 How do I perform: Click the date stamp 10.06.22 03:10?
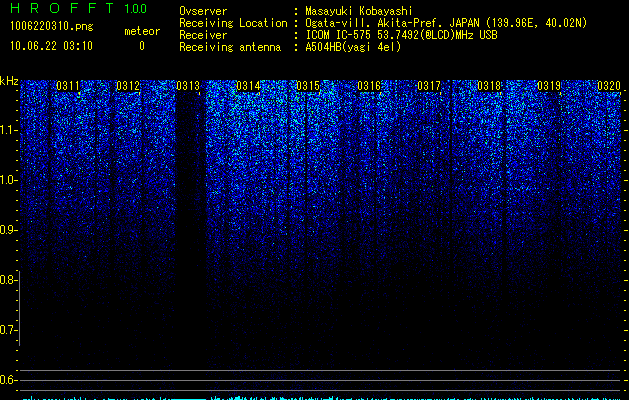tap(51, 46)
